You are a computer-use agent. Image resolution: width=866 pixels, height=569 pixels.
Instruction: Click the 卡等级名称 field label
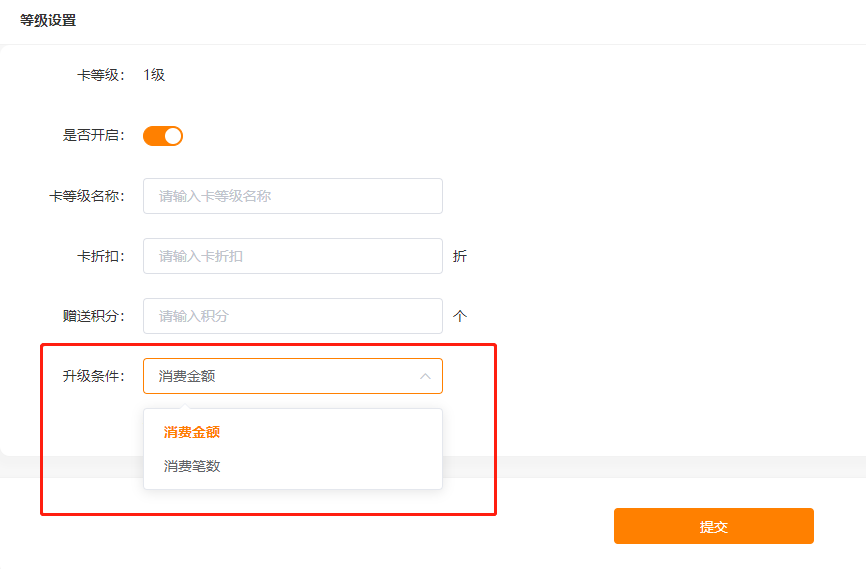[87, 196]
